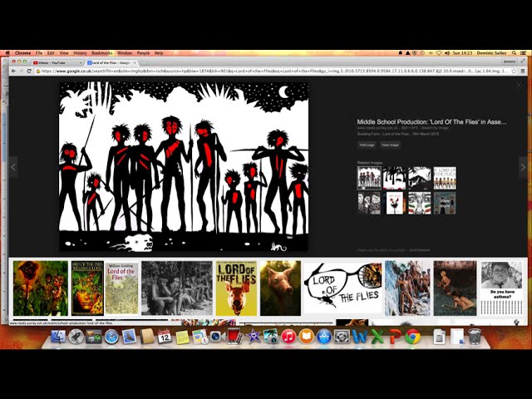The image size is (532, 399).
Task: Open the glasses Lord of the Flies drawing result
Action: (x=342, y=288)
